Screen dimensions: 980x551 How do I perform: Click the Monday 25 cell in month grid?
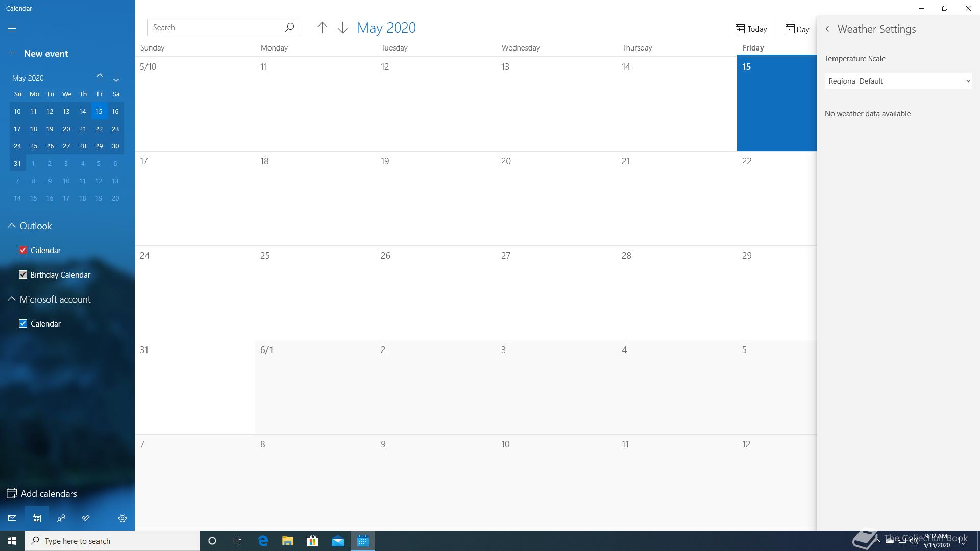315,293
